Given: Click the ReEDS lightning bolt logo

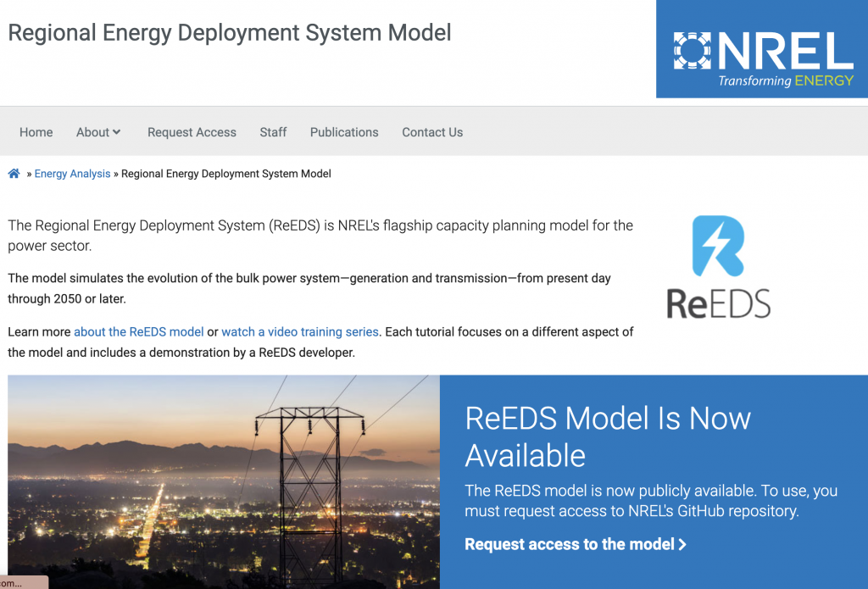Looking at the screenshot, I should pyautogui.click(x=718, y=266).
